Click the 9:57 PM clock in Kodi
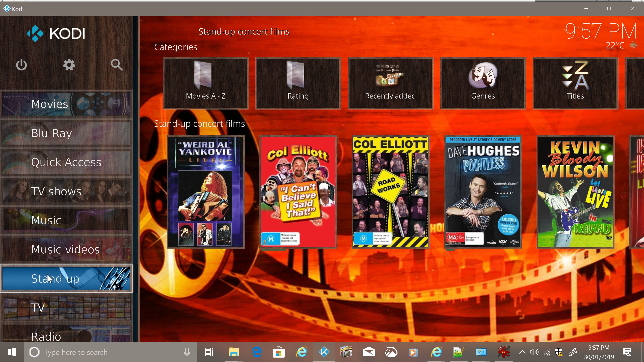The width and height of the screenshot is (644, 362). click(x=601, y=31)
